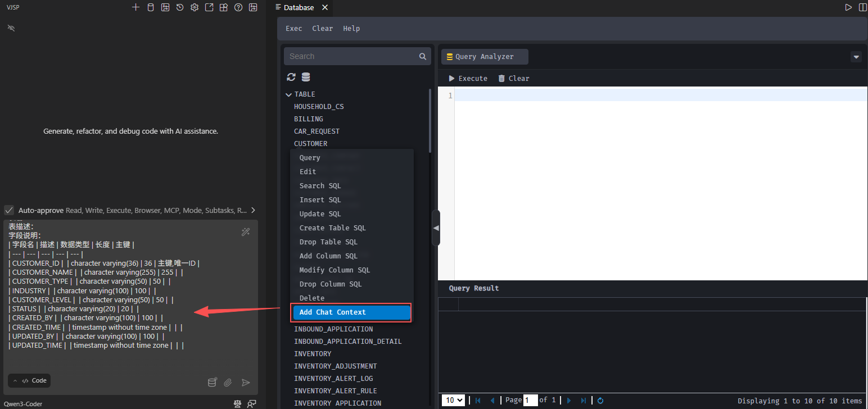Open the Code mode selector
Viewport: 868px width, 409px height.
coord(29,380)
